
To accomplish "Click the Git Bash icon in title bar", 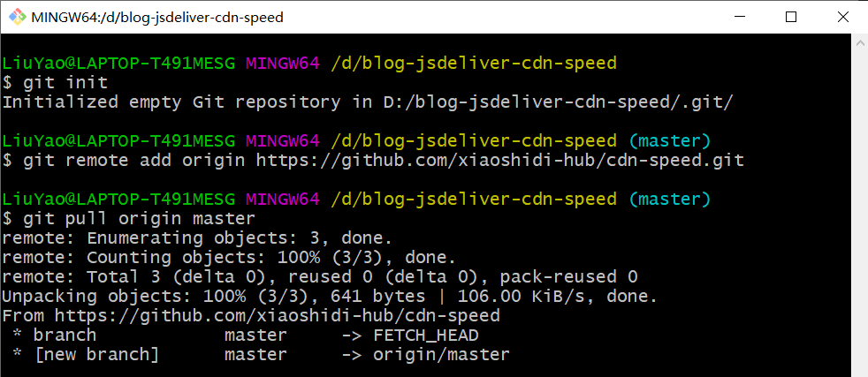I will (x=16, y=17).
